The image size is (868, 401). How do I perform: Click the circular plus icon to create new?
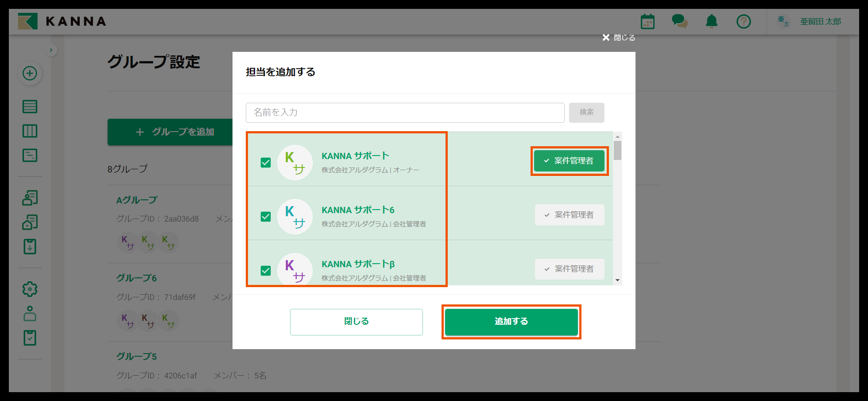[x=30, y=74]
